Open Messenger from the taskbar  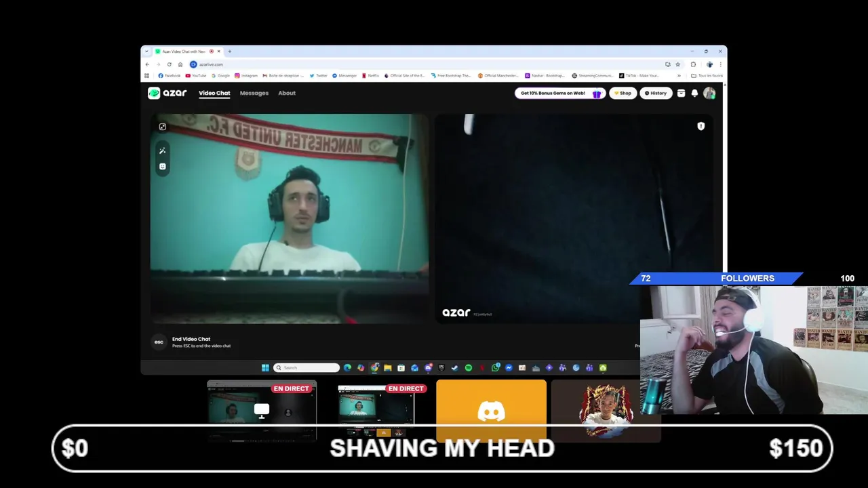(x=509, y=367)
